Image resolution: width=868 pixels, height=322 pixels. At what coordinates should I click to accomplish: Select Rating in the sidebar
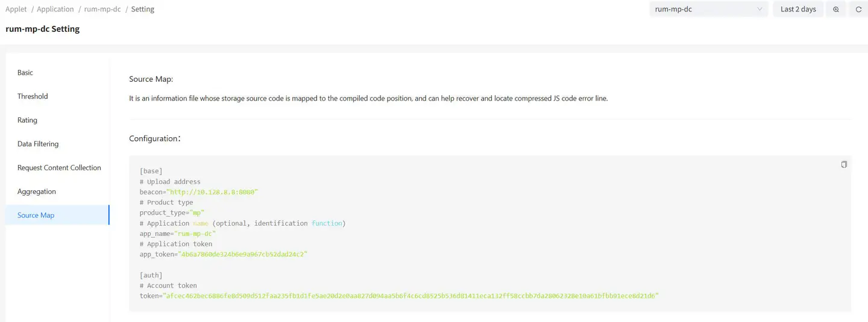click(27, 120)
